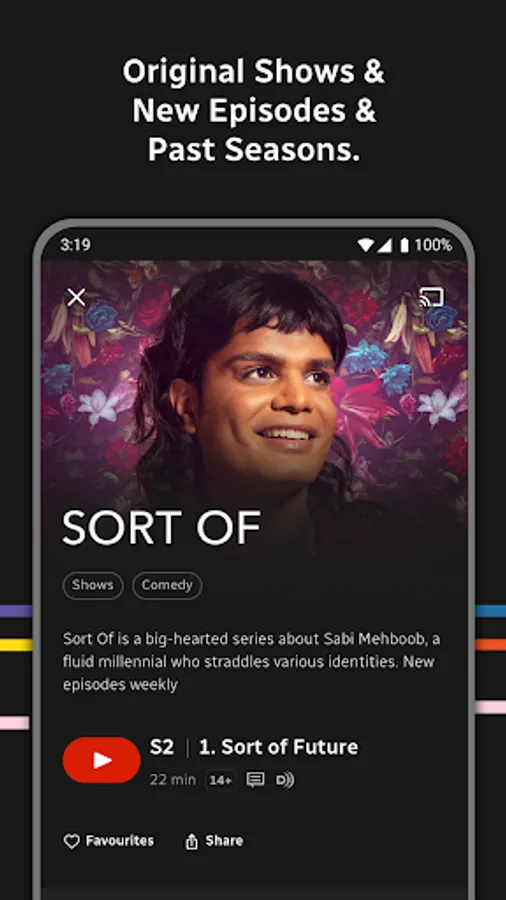Select the Shows category chip
Image resolution: width=506 pixels, height=900 pixels.
pos(93,585)
